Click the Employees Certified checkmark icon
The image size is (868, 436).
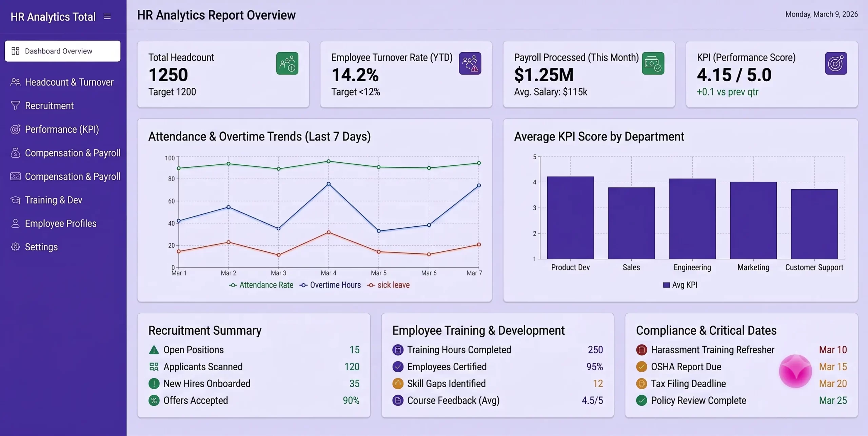pyautogui.click(x=398, y=367)
